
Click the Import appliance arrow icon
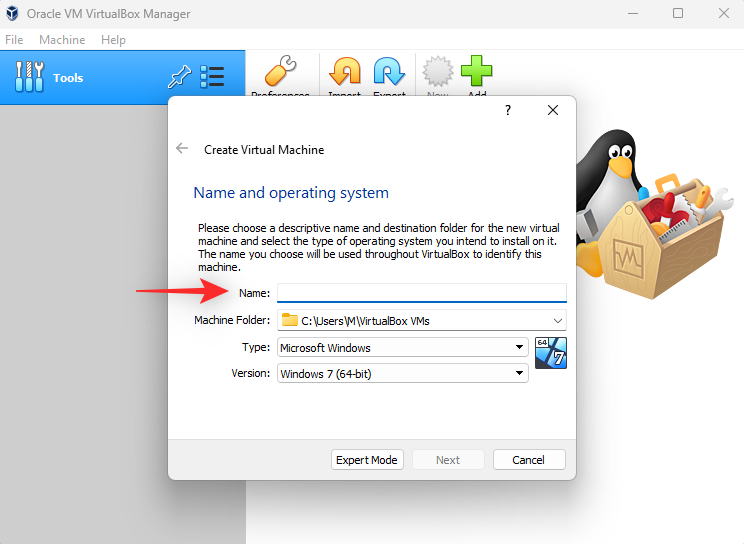(x=345, y=72)
